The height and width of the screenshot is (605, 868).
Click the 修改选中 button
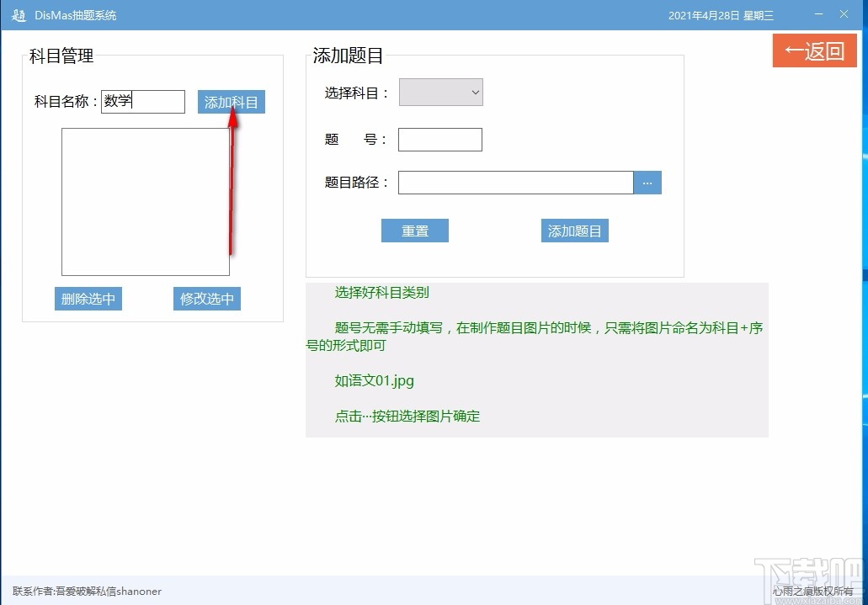(x=206, y=298)
